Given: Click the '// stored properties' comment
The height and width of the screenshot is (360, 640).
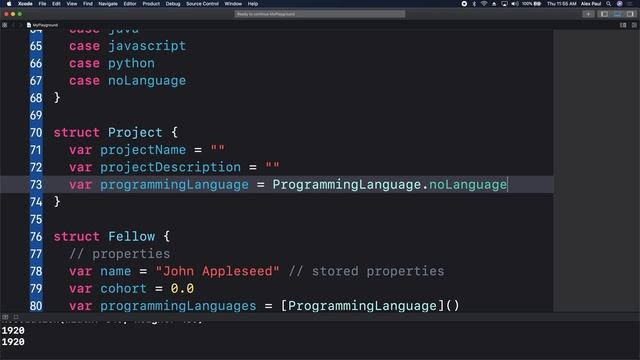Looking at the screenshot, I should coord(367,271).
